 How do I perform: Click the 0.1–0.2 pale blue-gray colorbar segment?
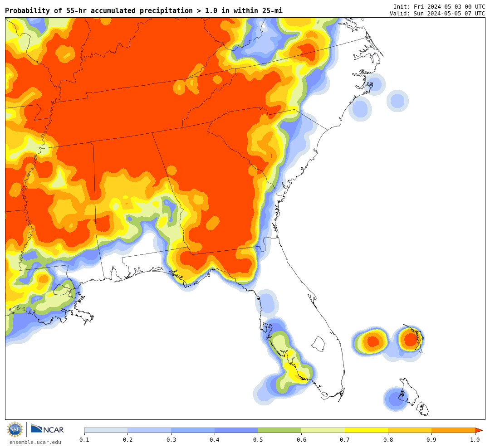click(x=106, y=430)
